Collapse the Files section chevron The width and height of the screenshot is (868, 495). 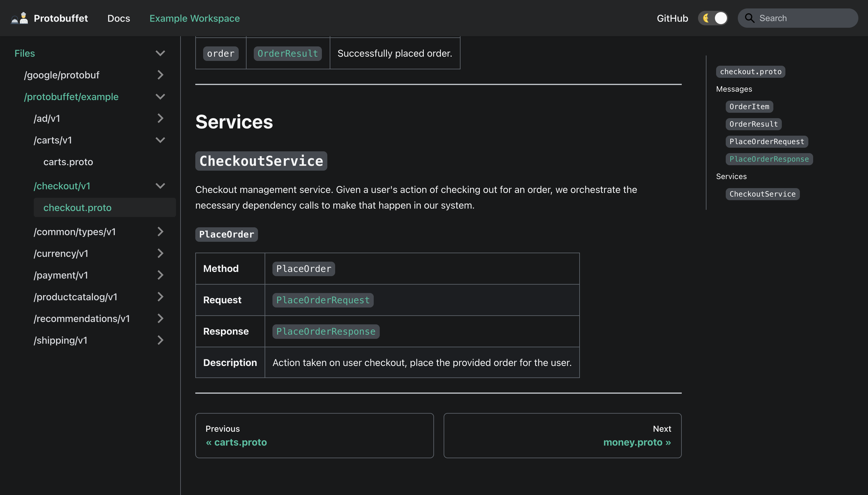[160, 53]
